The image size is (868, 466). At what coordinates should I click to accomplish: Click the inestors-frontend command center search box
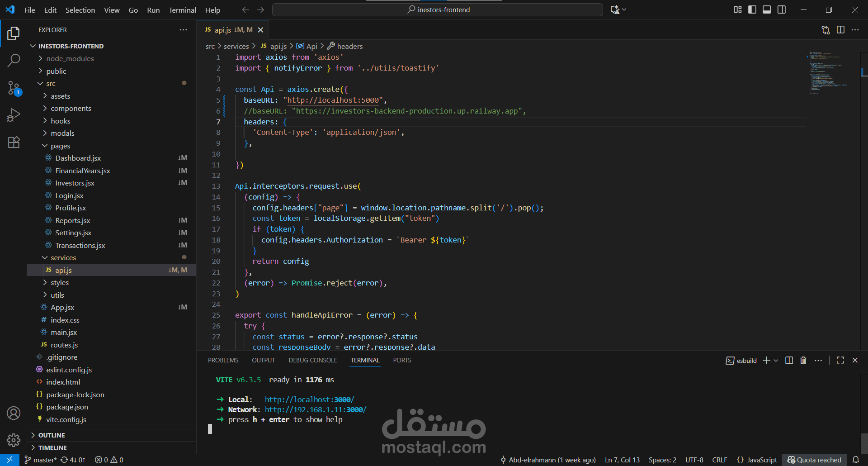437,10
